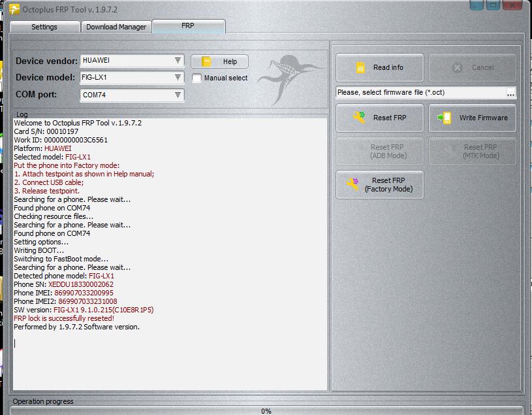
Task: Click 'Detected phone model: FIG-LX1' line
Action: pos(64,276)
